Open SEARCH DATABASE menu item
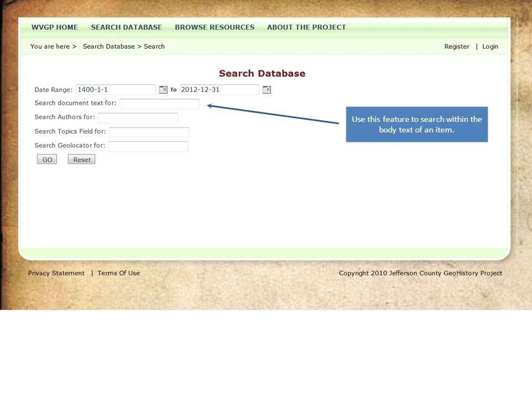The width and height of the screenshot is (532, 399). point(126,27)
